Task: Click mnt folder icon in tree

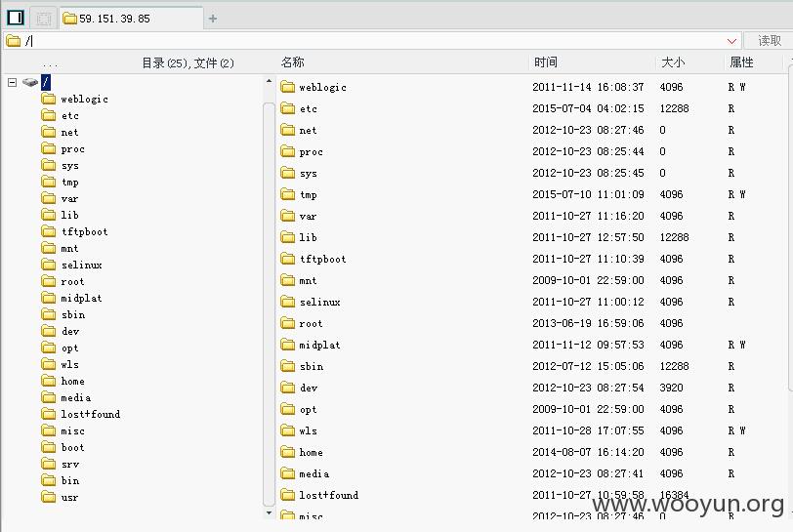Action: click(49, 248)
